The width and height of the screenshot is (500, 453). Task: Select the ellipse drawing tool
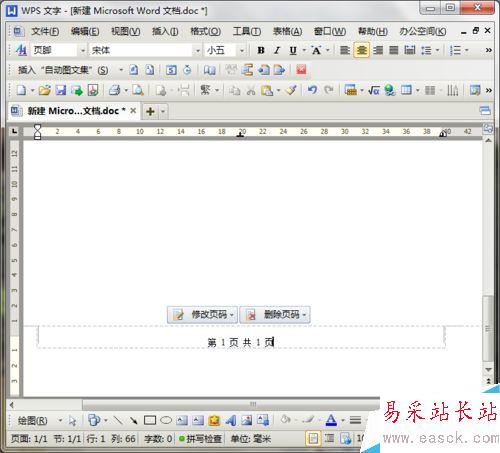click(166, 421)
